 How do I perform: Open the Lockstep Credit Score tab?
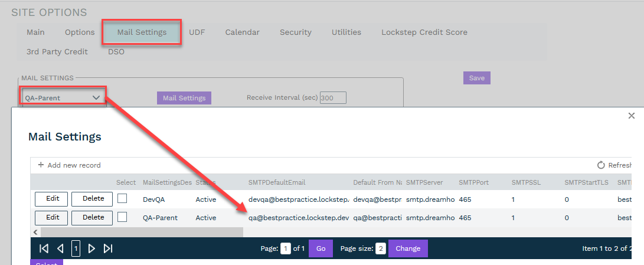[x=424, y=32]
